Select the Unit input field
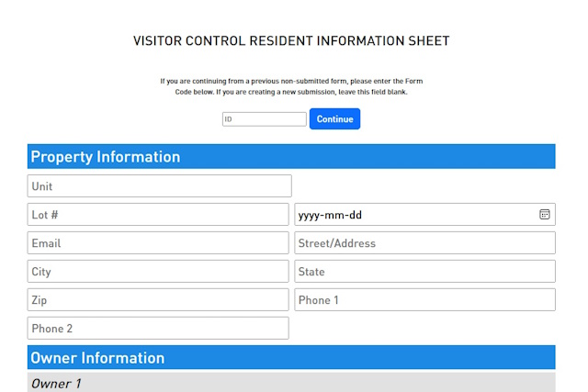This screenshot has width=588, height=392. 159,185
